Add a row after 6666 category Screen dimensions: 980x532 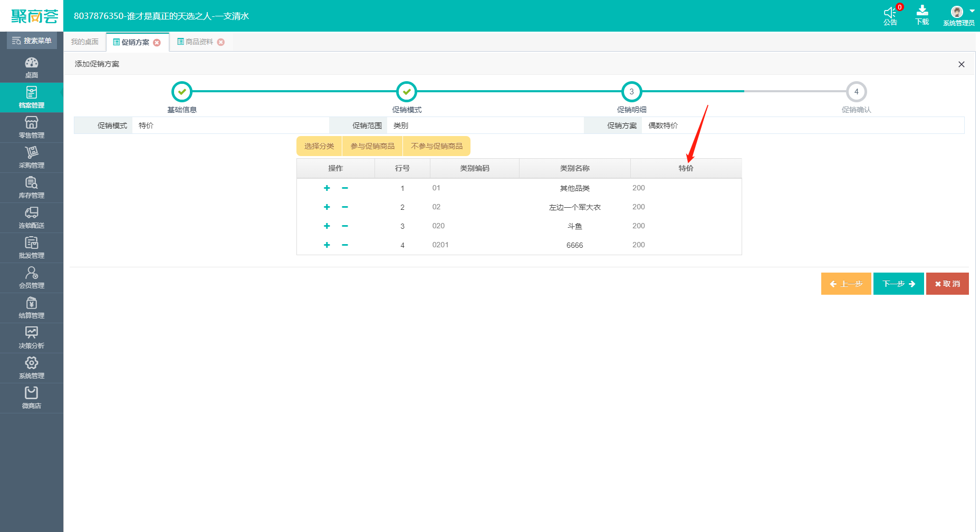pyautogui.click(x=327, y=245)
